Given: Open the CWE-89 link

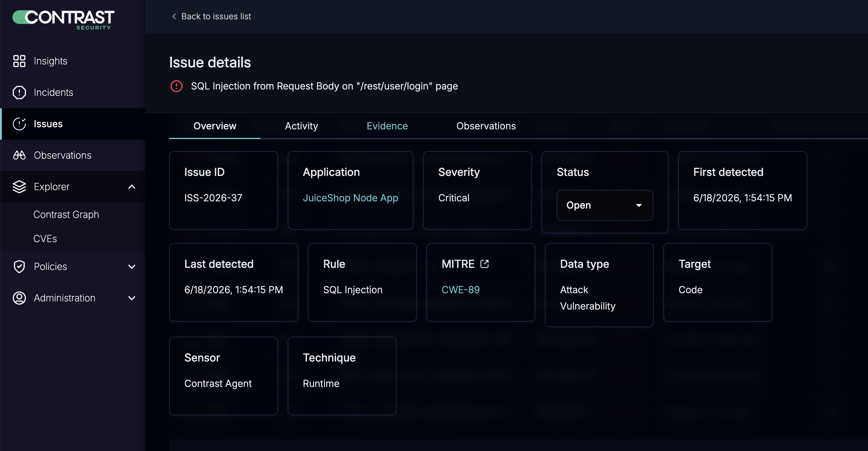Looking at the screenshot, I should click(x=460, y=290).
